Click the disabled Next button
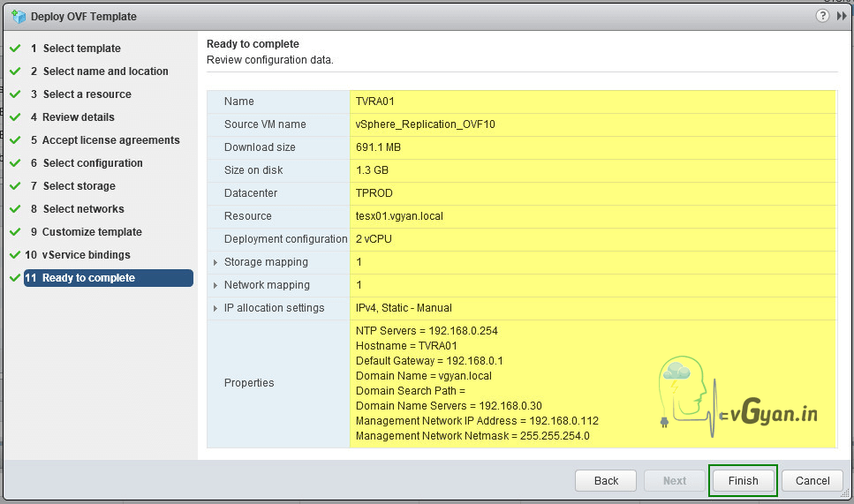The image size is (854, 504). tap(674, 480)
